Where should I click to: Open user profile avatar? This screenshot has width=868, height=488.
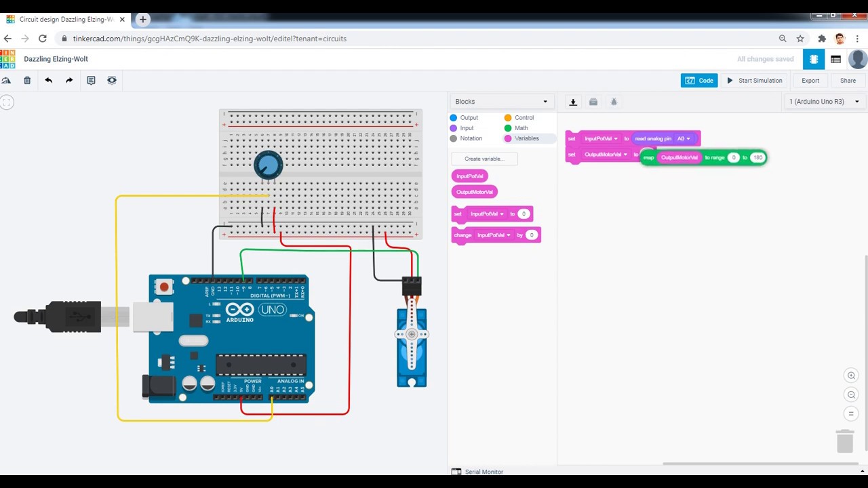[858, 59]
